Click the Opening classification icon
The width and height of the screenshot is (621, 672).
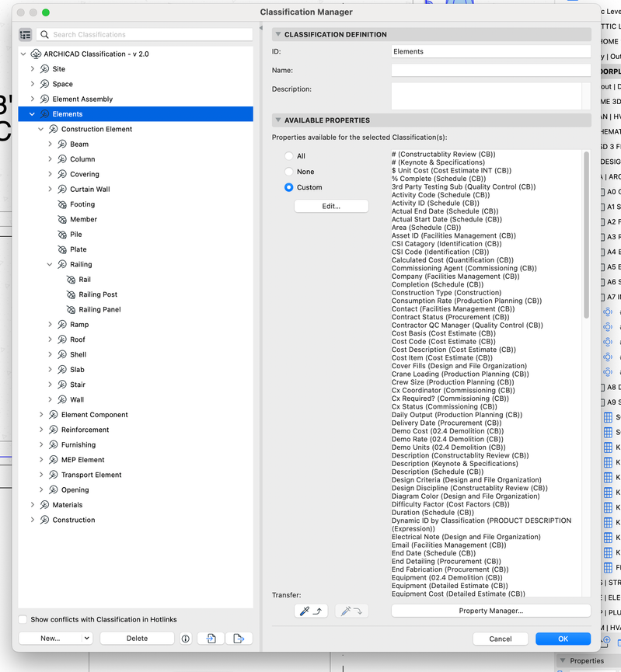53,490
